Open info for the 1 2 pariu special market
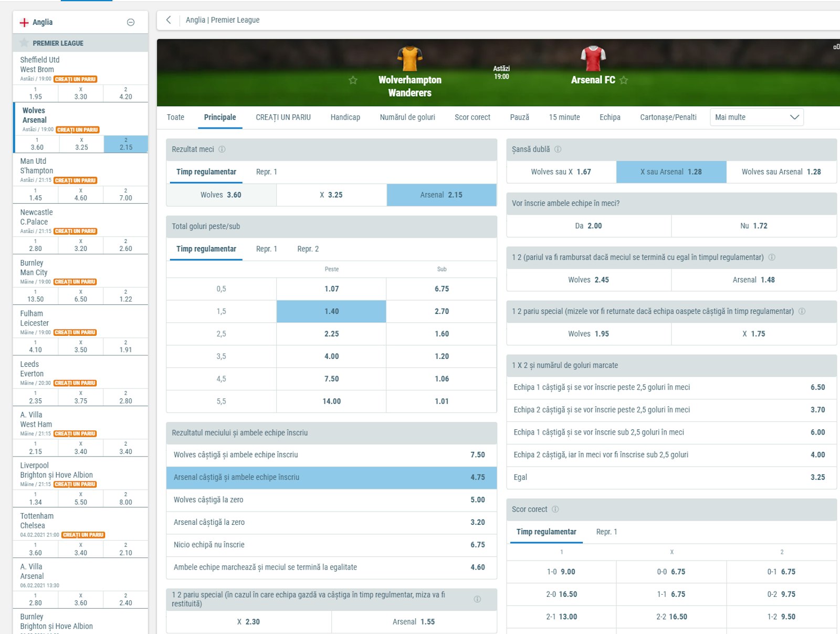 click(802, 312)
